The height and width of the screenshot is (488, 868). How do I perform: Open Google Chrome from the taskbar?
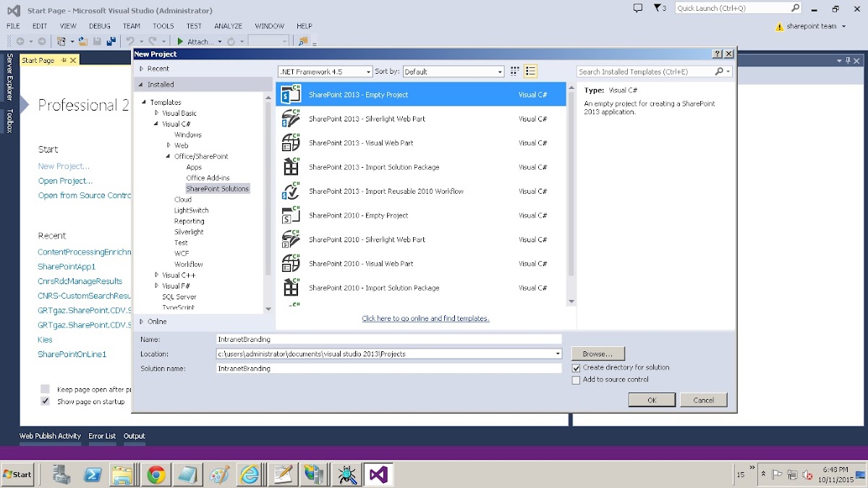(156, 474)
